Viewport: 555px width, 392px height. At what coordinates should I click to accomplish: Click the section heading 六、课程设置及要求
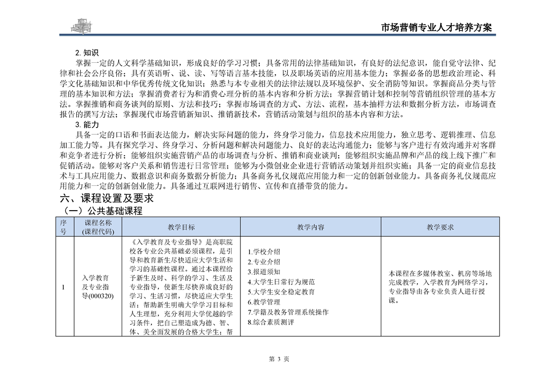(x=106, y=198)
